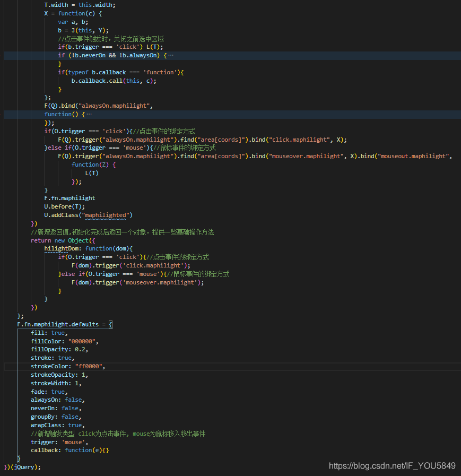Image resolution: width=461 pixels, height=476 pixels.
Task: Click line binding "mouseout.maphilight"
Action: pos(255,156)
